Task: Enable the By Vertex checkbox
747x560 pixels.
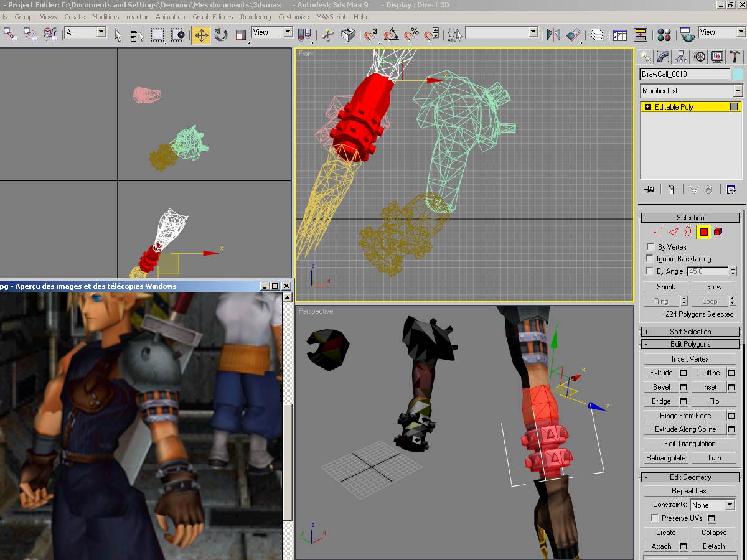Action: tap(651, 247)
